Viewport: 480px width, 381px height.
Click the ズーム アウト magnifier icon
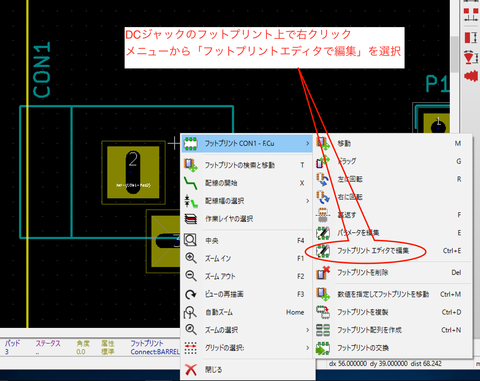[x=191, y=276]
